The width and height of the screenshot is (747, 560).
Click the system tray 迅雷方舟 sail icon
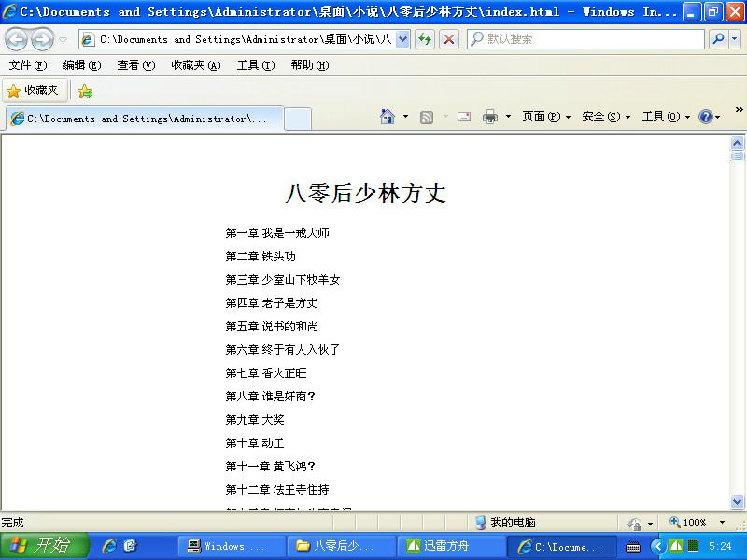[x=675, y=545]
